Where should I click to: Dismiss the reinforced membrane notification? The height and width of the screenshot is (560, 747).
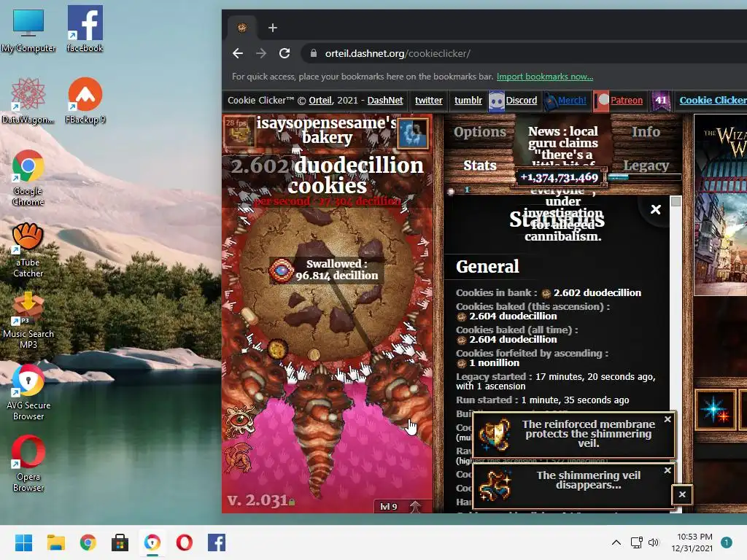coord(667,419)
